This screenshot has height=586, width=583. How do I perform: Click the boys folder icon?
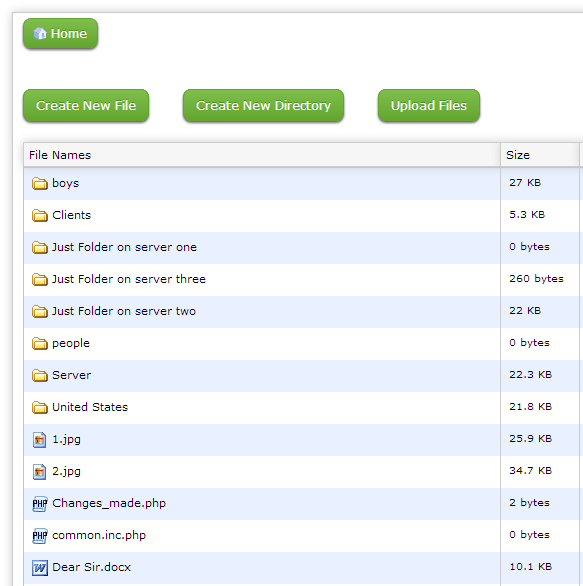click(40, 183)
